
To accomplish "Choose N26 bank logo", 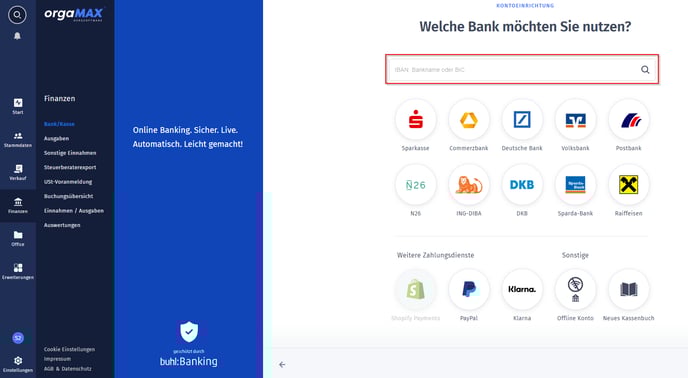I will click(x=416, y=185).
